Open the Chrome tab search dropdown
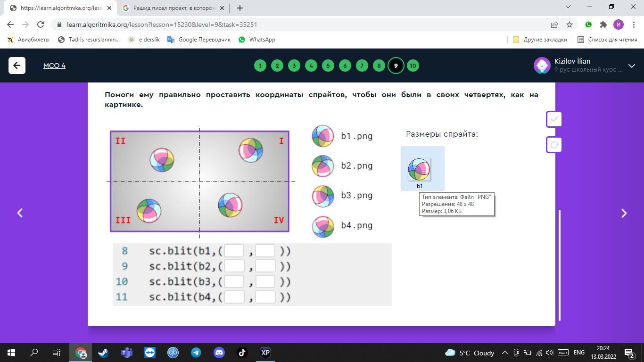The width and height of the screenshot is (644, 362). 568,7
